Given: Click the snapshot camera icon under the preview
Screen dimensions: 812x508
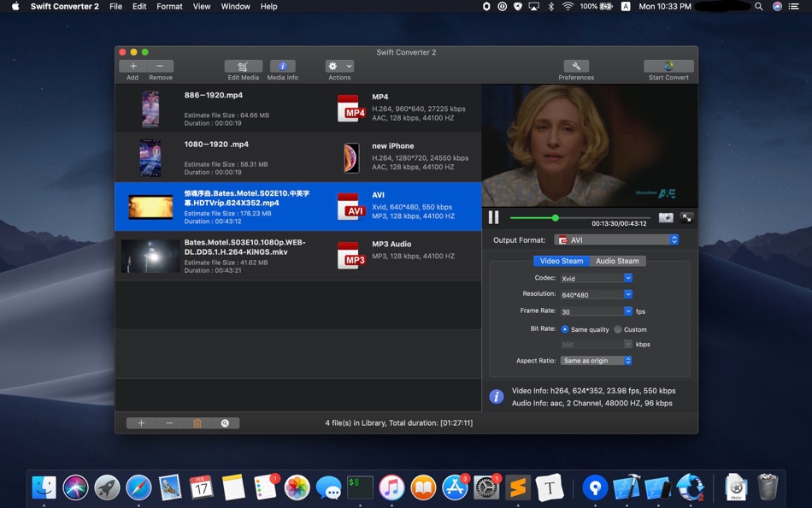Looking at the screenshot, I should pyautogui.click(x=666, y=217).
